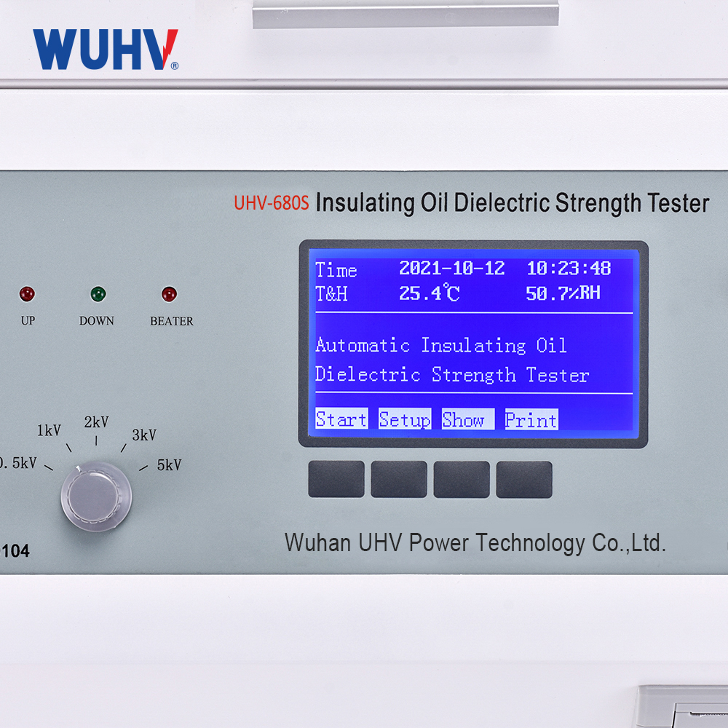Select Setup on the LCD menu
Screen dimensions: 728x728
click(x=405, y=419)
